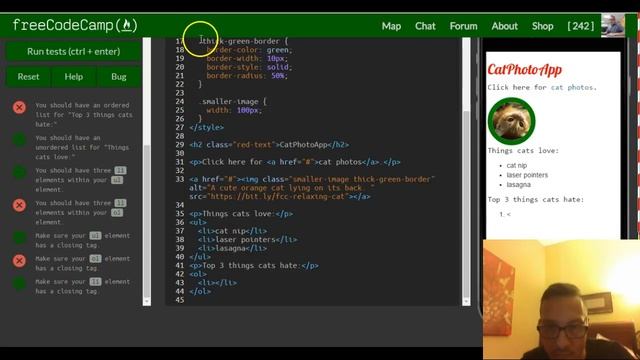640x360 pixels.
Task: Click 'Things cats love:' text in preview
Action: tap(523, 151)
